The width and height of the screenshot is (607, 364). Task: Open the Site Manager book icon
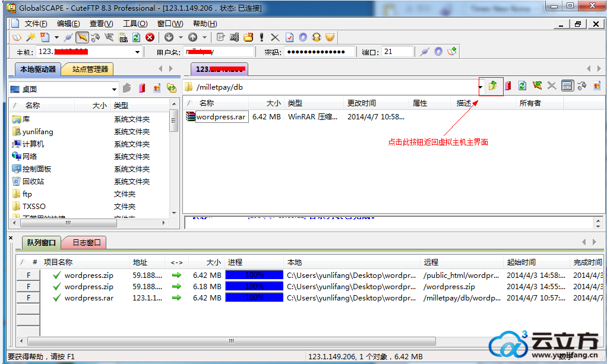(x=17, y=37)
